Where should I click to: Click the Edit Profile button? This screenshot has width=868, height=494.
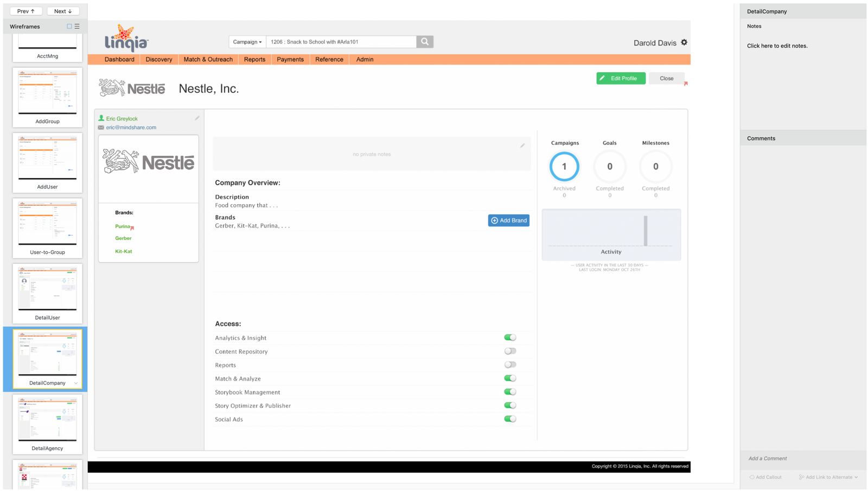pos(621,78)
